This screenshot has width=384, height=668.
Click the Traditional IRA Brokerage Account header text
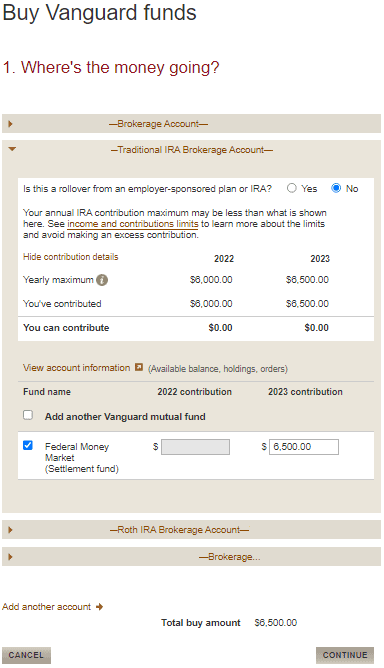(x=191, y=150)
